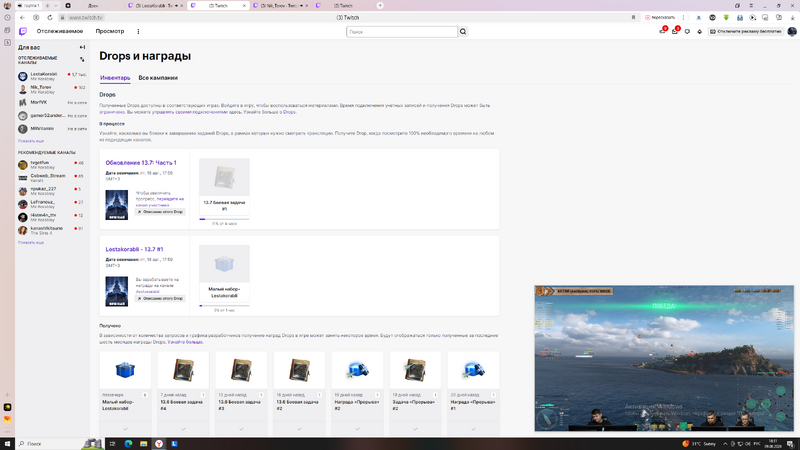800x450 pixels.
Task: Switch to the Nik_Torev Twitch browser tab
Action: click(x=281, y=6)
